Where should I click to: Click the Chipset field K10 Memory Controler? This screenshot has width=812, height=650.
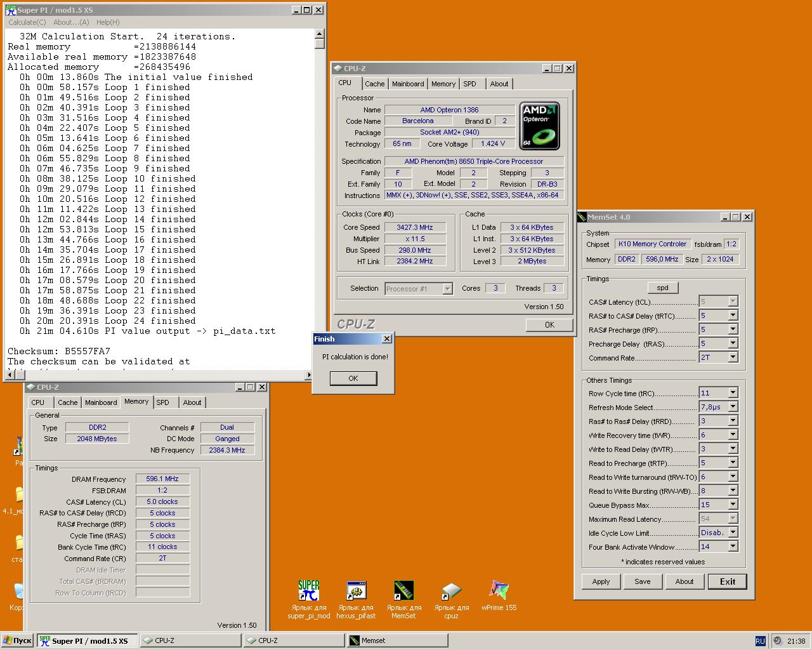click(x=652, y=244)
